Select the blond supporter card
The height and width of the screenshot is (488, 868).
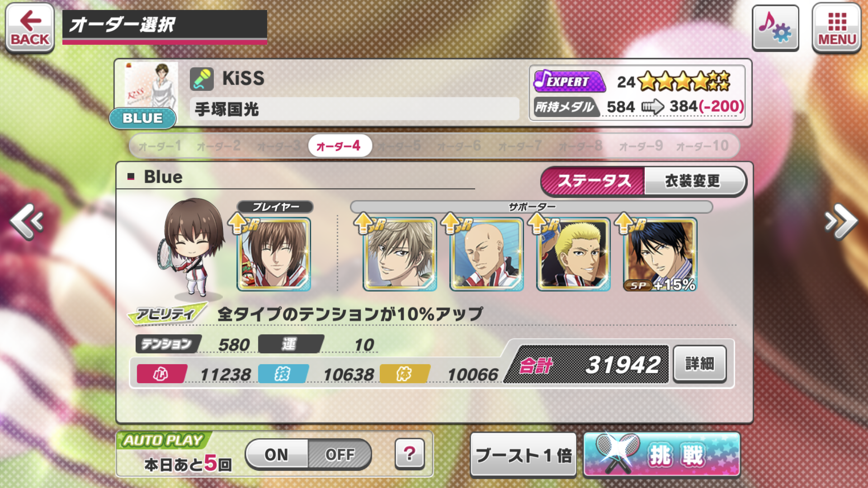(573, 254)
